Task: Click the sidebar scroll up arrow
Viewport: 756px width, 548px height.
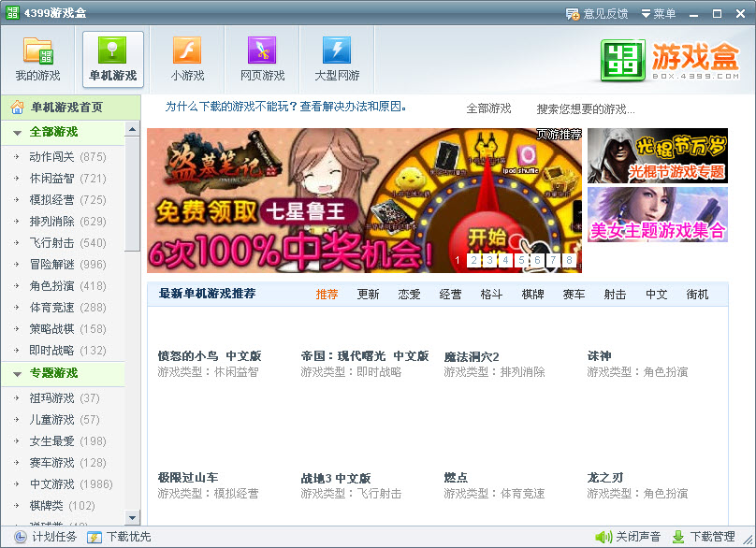Action: [x=132, y=129]
